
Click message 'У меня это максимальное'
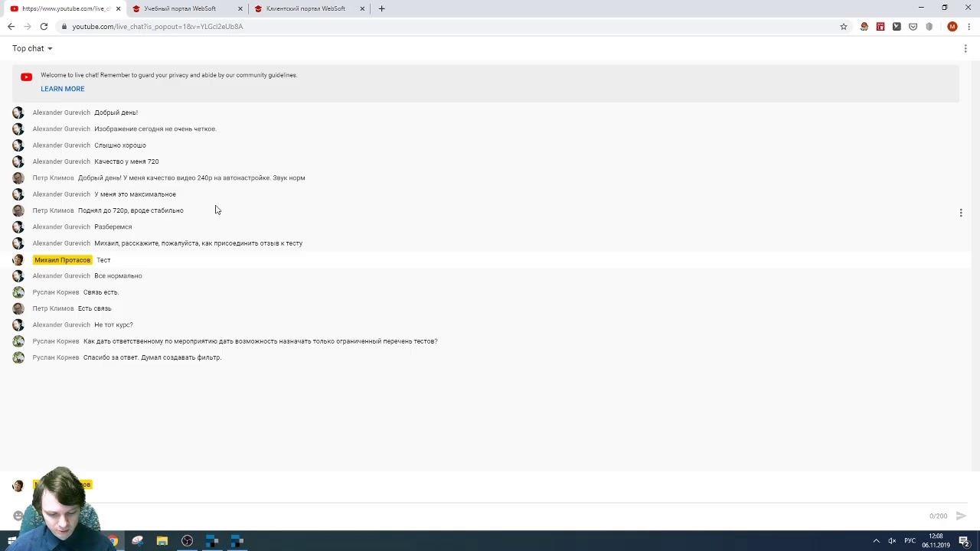(135, 194)
